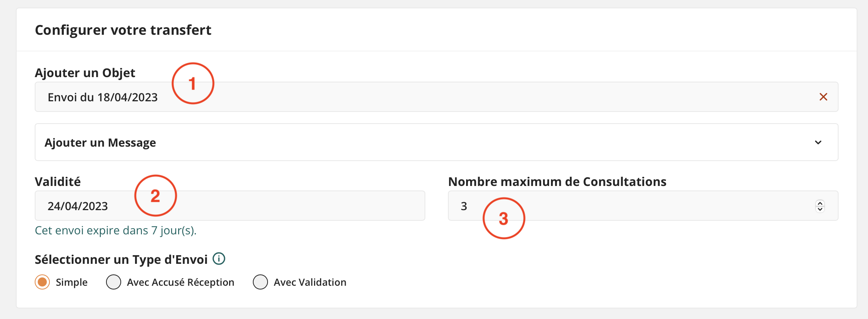Click the red circled number 1 marker
868x319 pixels.
pyautogui.click(x=193, y=84)
